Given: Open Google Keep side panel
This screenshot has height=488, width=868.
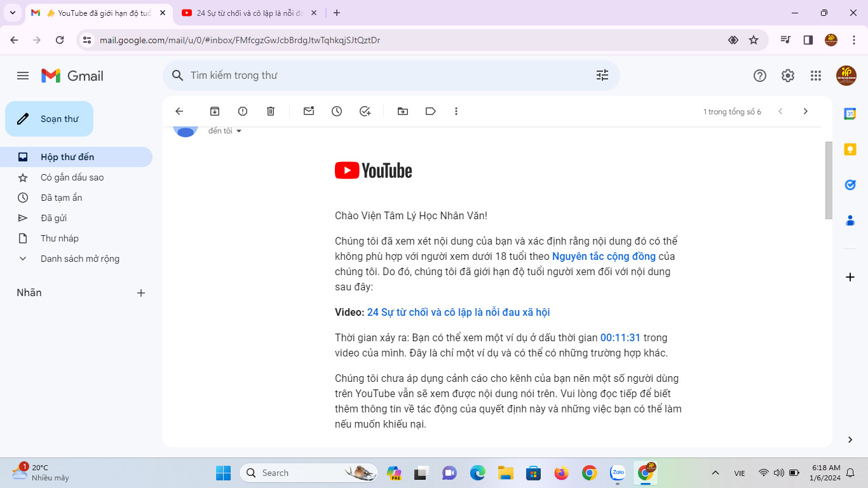Looking at the screenshot, I should pos(850,149).
